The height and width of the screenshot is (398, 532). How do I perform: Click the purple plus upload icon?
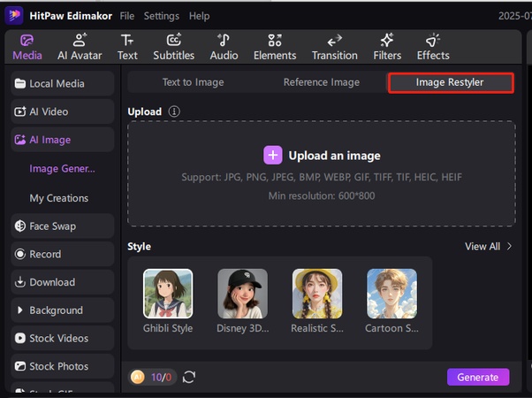pyautogui.click(x=273, y=155)
